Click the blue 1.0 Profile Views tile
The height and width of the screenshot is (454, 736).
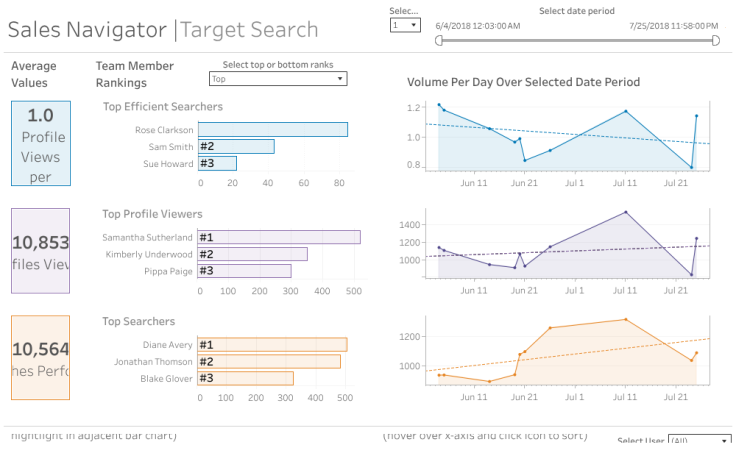coord(41,142)
